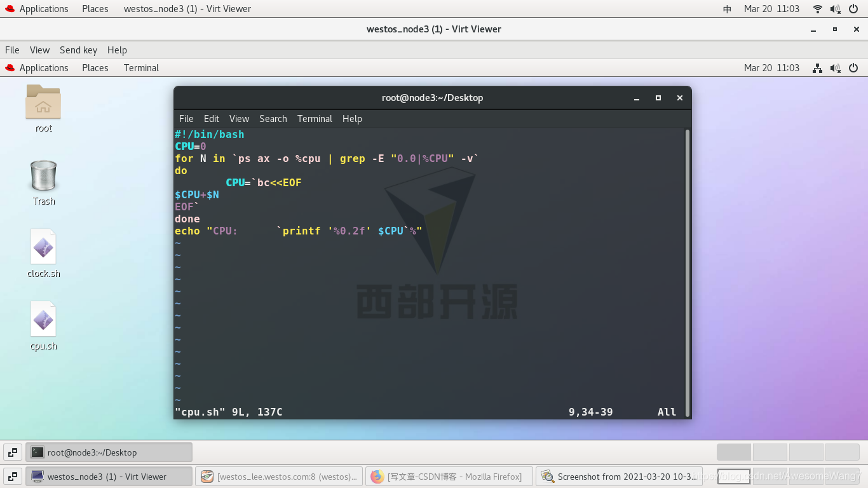Switch to westos_node3 Virt Viewer taskbar button
Viewport: 868px width, 488px height.
(x=109, y=477)
